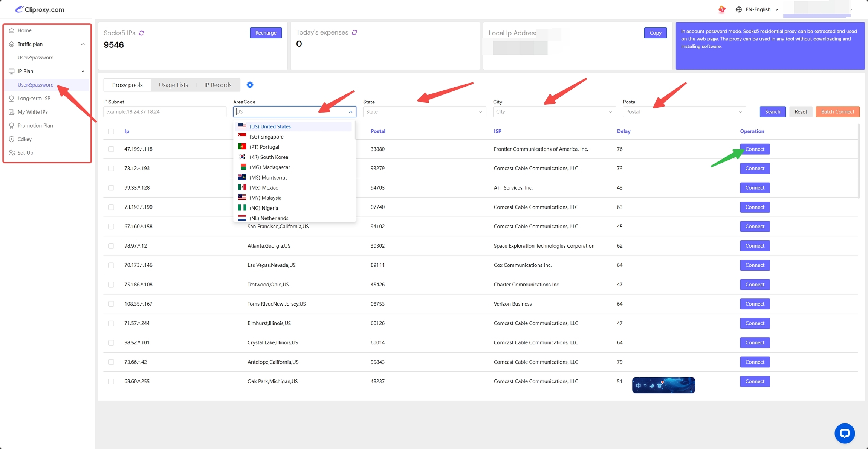
Task: Switch to the Usage Lists tab
Action: tap(173, 85)
